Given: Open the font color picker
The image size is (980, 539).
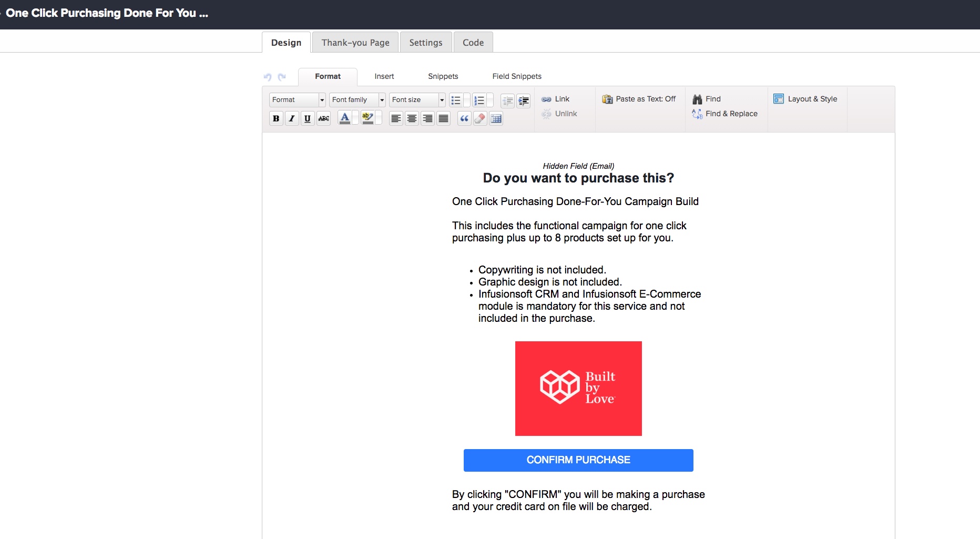Looking at the screenshot, I should click(344, 118).
